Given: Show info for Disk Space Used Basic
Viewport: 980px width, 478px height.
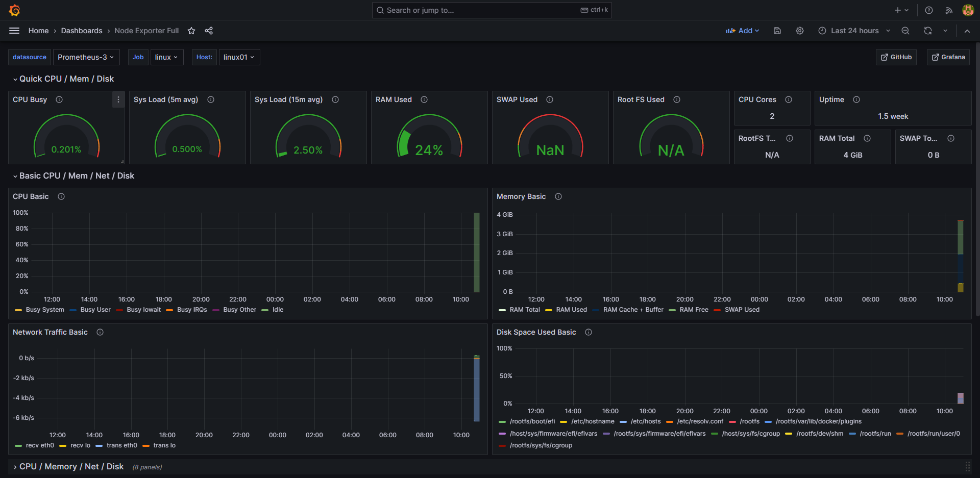Looking at the screenshot, I should pos(589,332).
